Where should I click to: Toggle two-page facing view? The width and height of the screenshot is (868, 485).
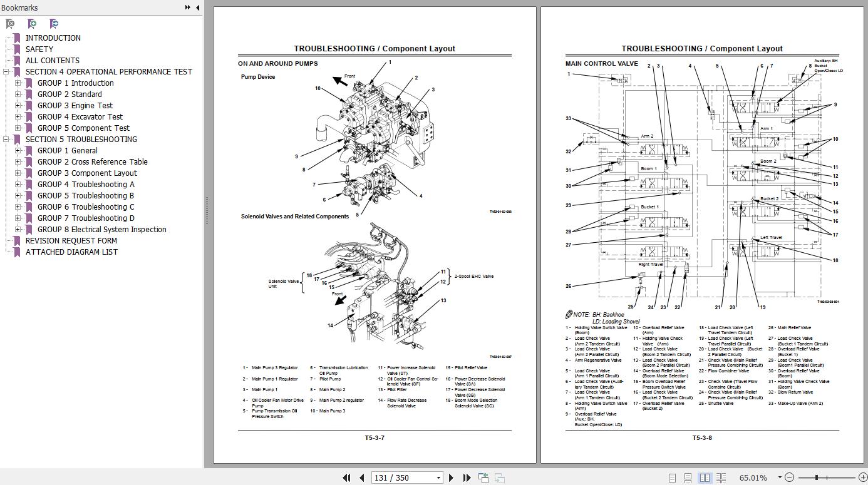705,477
